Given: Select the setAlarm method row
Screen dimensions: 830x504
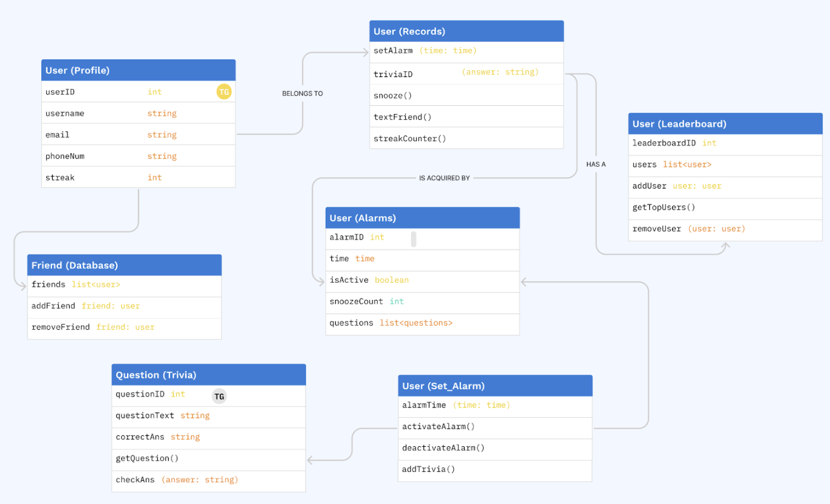Looking at the screenshot, I should click(466, 51).
